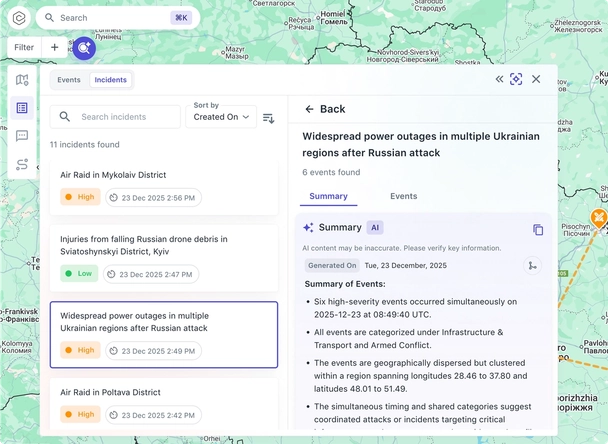
Task: Click the AI search magnifier button
Action: pyautogui.click(x=84, y=48)
